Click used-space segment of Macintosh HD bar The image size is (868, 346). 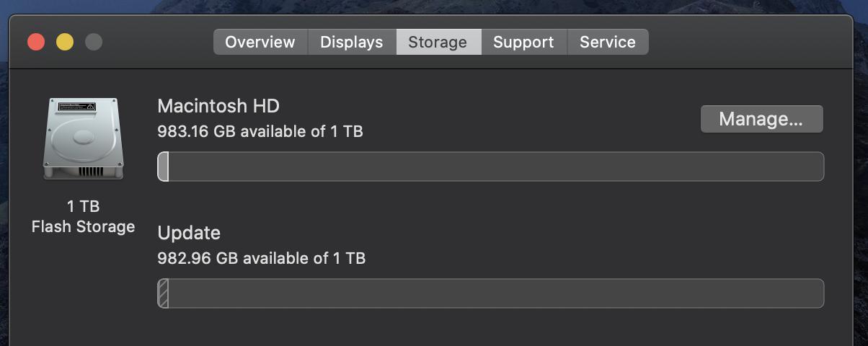[163, 167]
